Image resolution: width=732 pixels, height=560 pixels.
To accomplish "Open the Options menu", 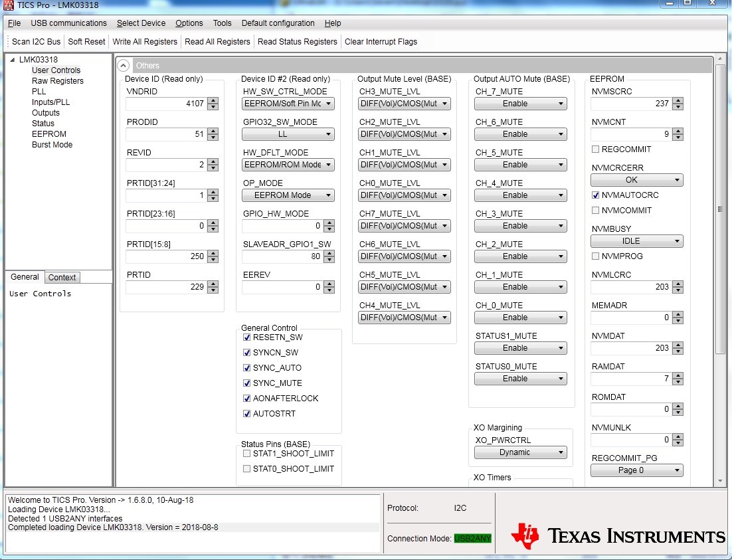I will pos(189,23).
